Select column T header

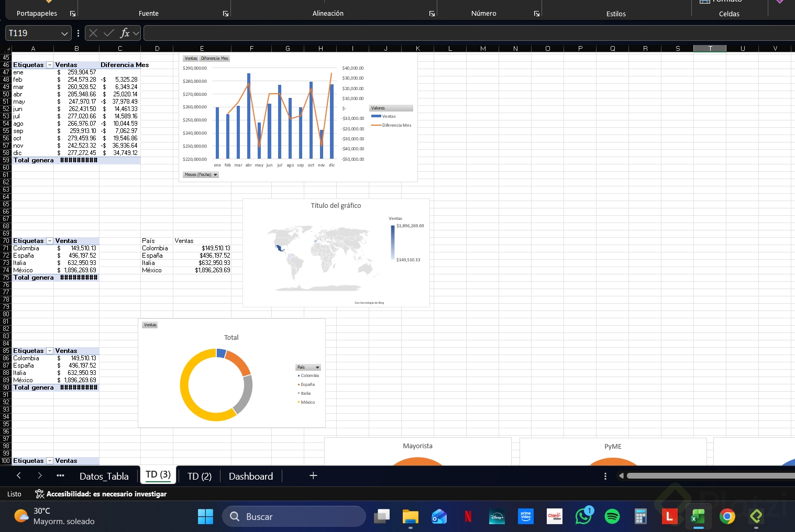[x=710, y=48]
